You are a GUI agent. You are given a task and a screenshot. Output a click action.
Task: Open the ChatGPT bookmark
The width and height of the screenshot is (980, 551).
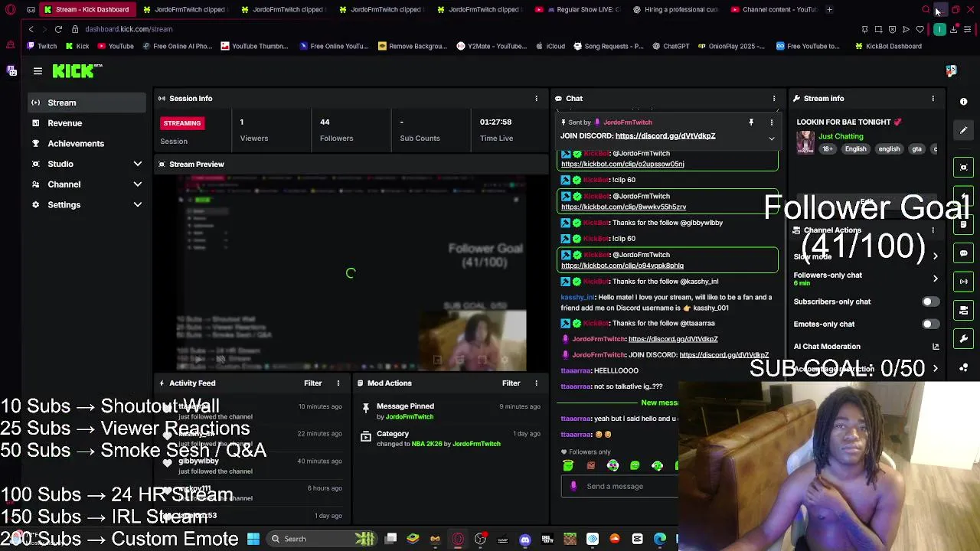[x=671, y=46]
